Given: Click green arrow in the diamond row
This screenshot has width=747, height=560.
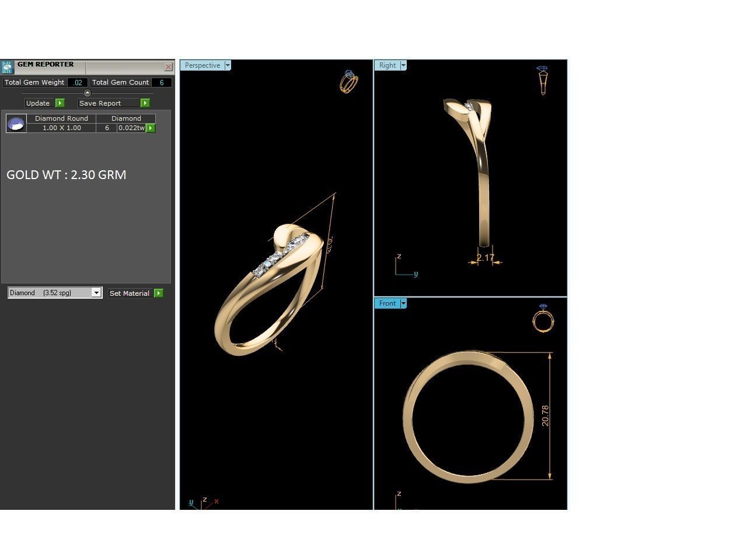Looking at the screenshot, I should point(151,128).
